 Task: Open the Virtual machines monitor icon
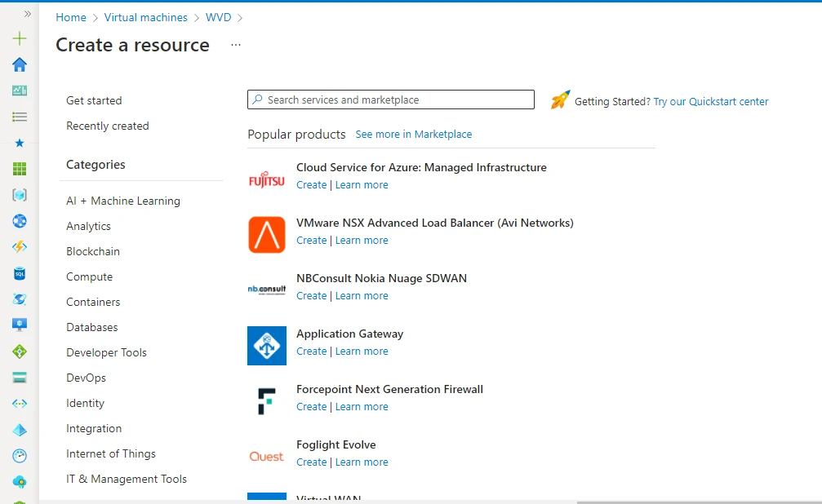point(20,325)
